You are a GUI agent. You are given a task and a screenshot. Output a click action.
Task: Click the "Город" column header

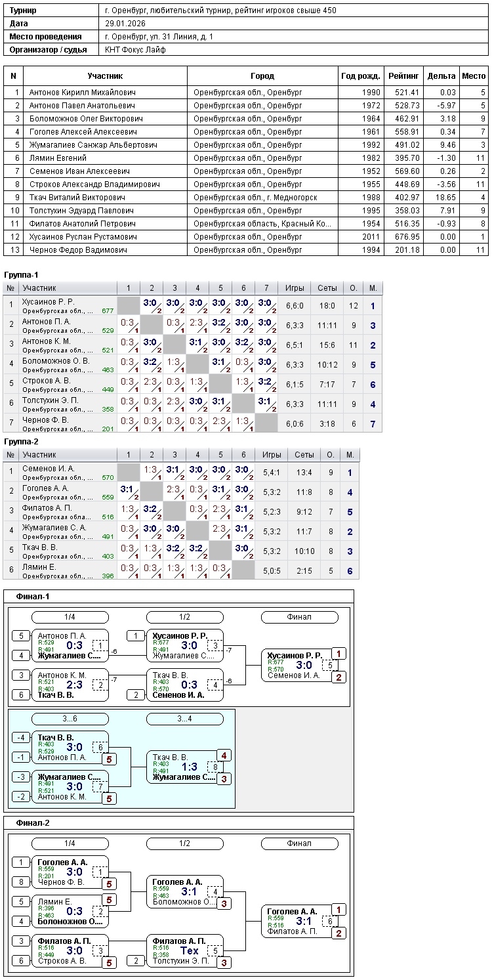click(262, 76)
